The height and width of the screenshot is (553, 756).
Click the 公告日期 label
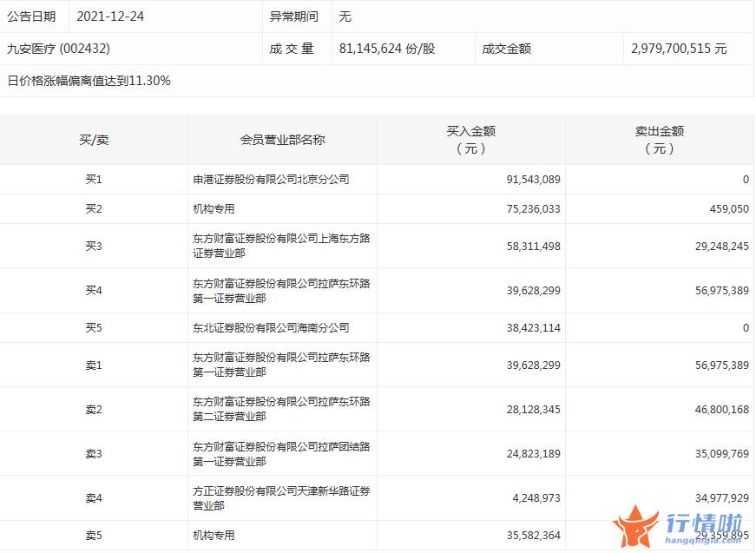click(31, 16)
